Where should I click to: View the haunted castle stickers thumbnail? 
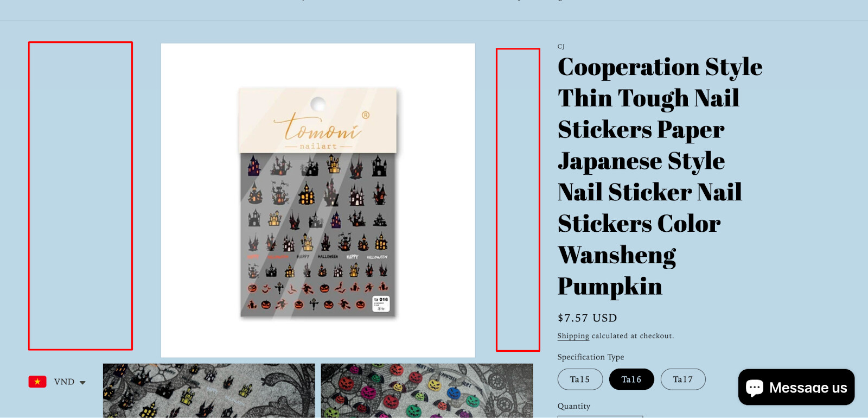point(209,391)
